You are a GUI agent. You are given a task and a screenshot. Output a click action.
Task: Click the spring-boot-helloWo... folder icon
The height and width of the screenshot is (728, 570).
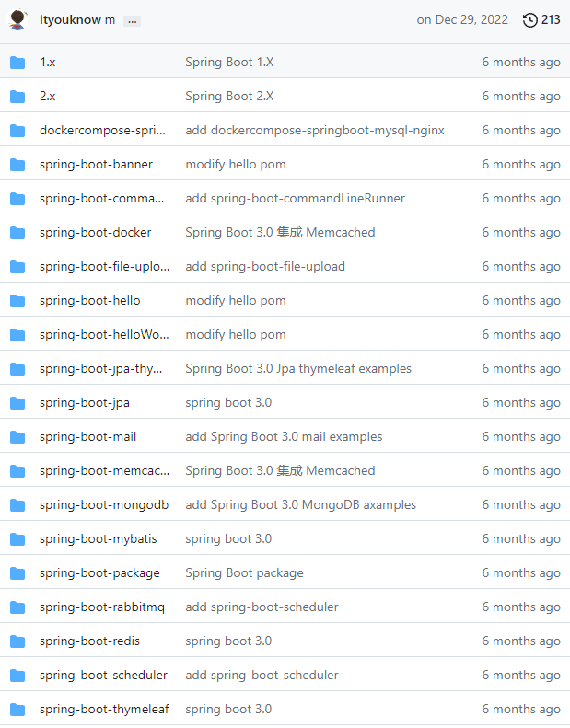point(17,335)
